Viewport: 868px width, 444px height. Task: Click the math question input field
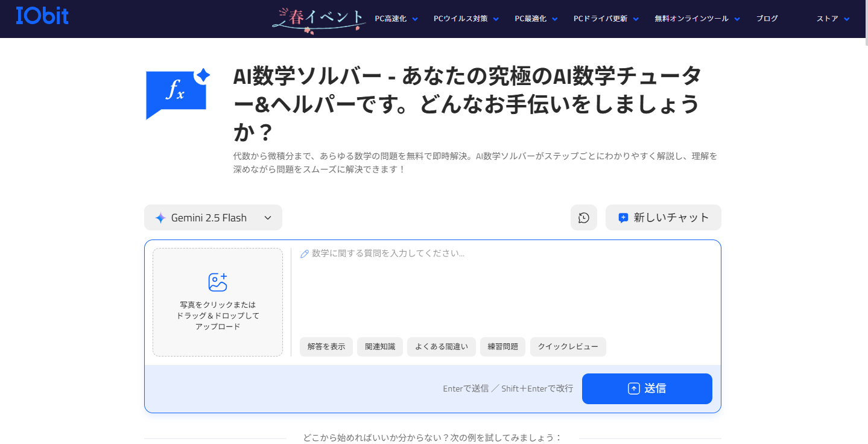(507, 290)
